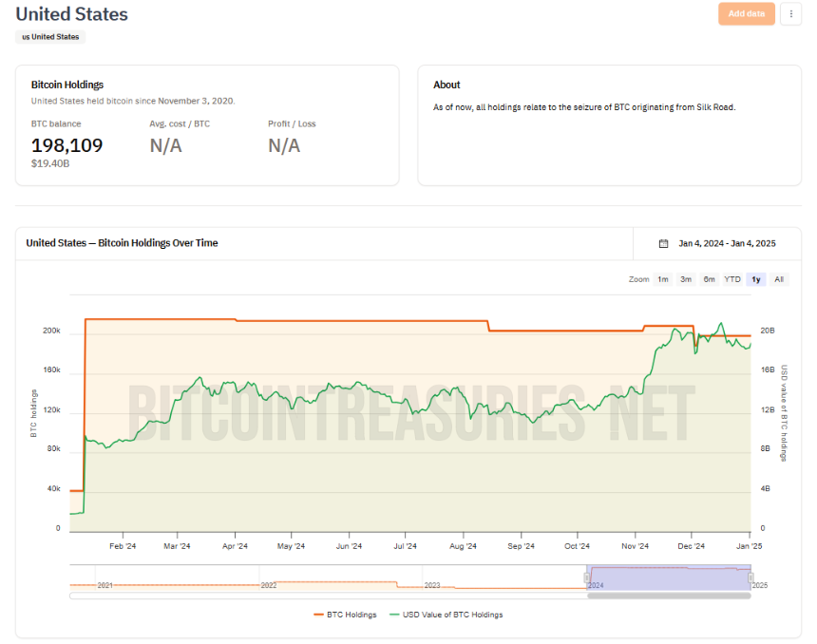The height and width of the screenshot is (644, 817).
Task: Switch chart zoom to 6m
Action: coord(709,279)
